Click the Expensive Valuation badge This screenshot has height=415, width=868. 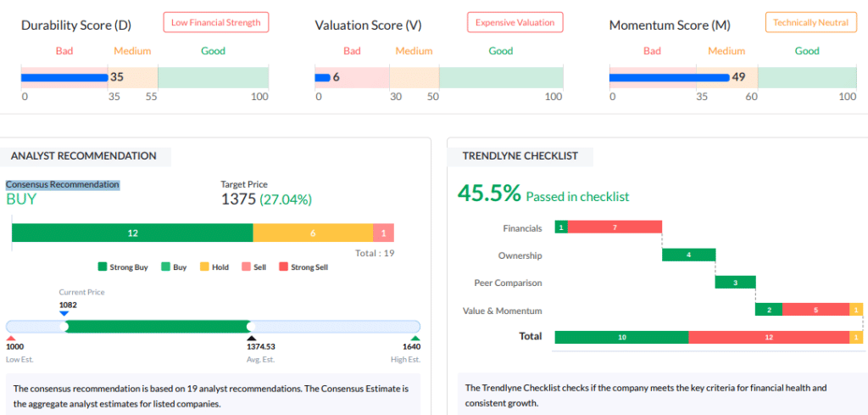coord(515,23)
